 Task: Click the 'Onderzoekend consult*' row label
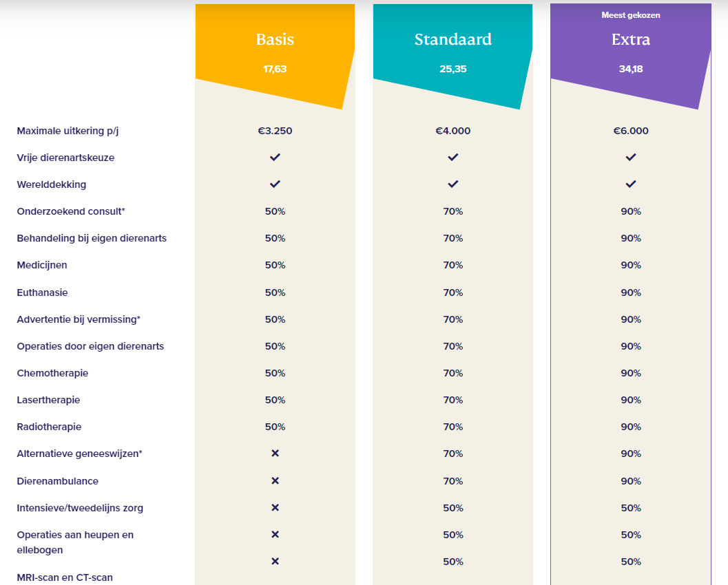coord(71,211)
